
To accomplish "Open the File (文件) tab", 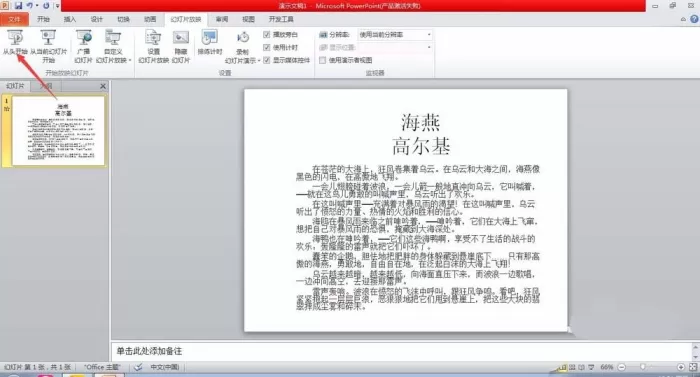I will point(14,19).
